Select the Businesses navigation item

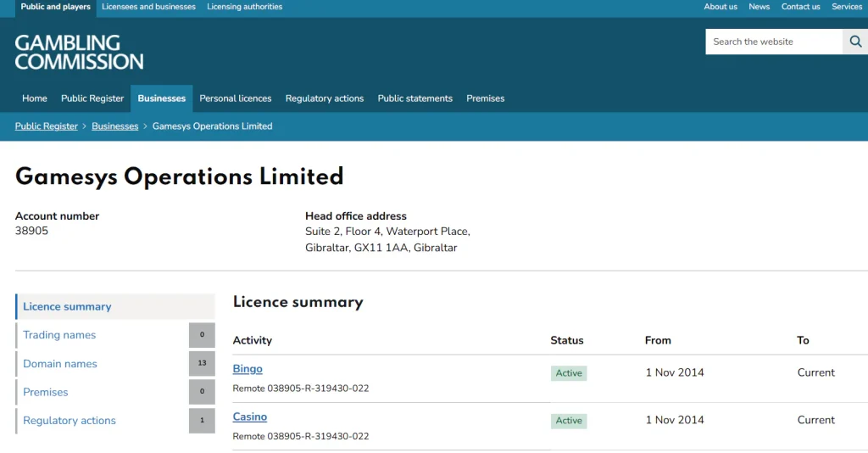pyautogui.click(x=162, y=98)
